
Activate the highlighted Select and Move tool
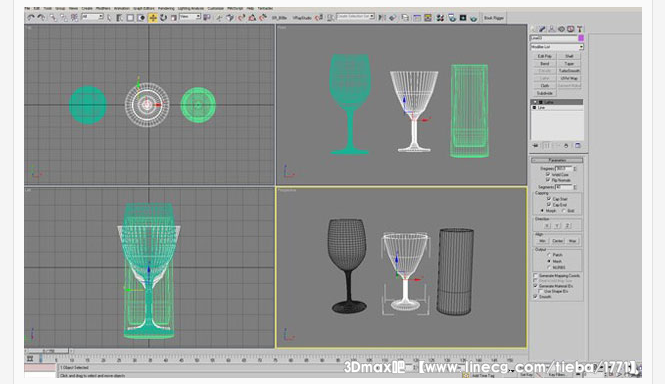pyautogui.click(x=153, y=18)
